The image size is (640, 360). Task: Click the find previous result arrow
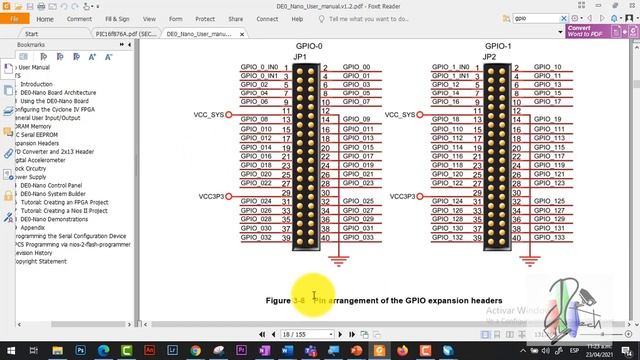coord(590,18)
